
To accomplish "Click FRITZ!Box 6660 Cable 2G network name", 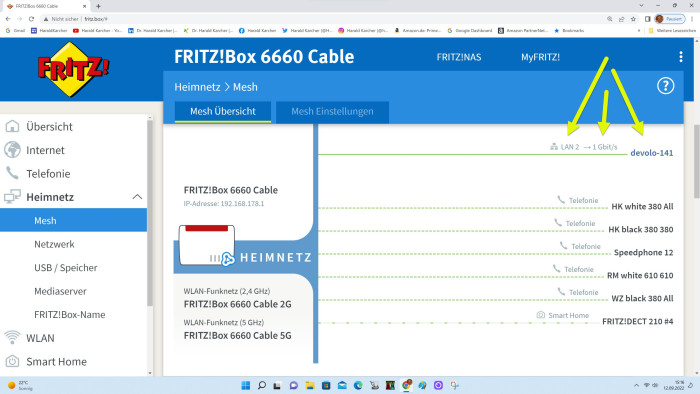I will (238, 304).
